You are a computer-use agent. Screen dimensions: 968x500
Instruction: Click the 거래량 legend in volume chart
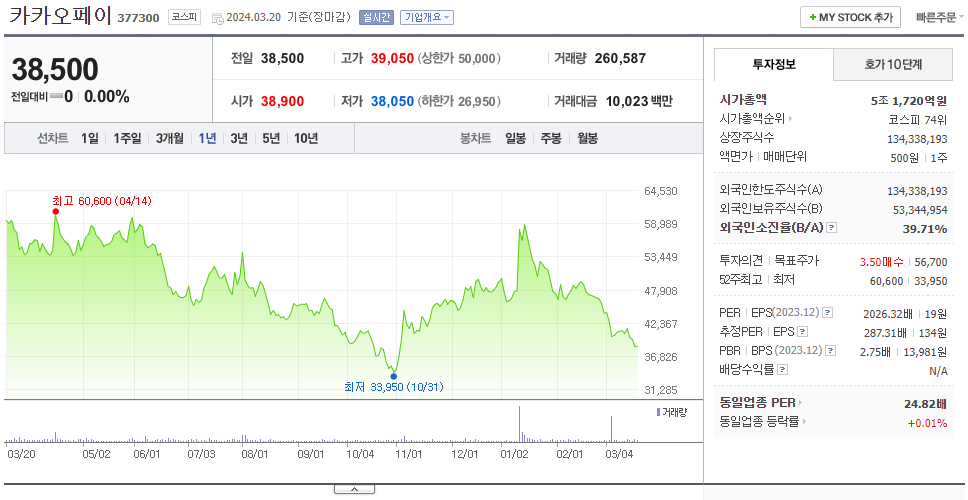[672, 412]
